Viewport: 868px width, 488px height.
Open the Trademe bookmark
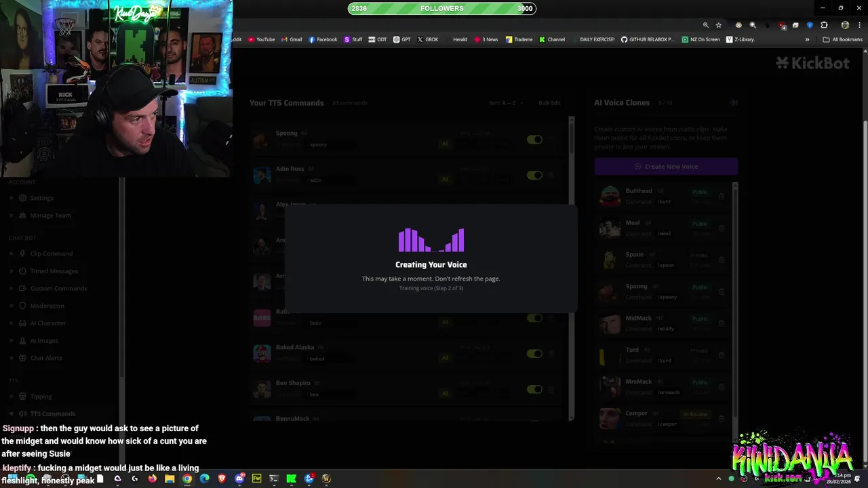click(x=519, y=39)
